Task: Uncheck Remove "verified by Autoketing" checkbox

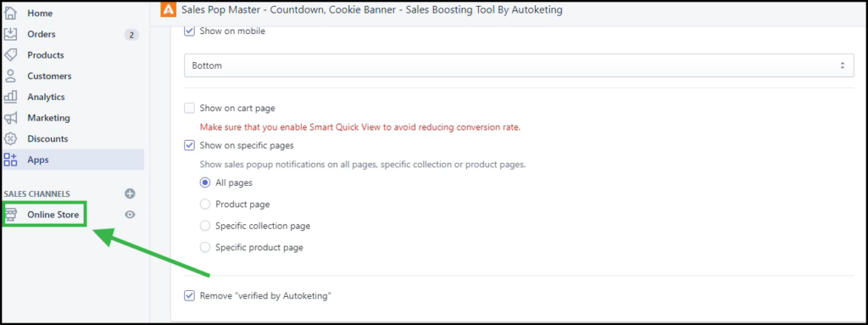Action: [189, 295]
